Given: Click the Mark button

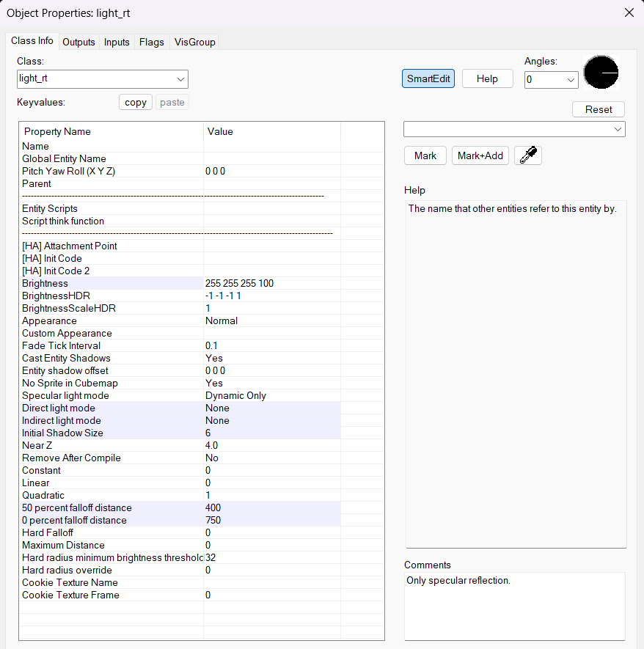Looking at the screenshot, I should (x=425, y=155).
